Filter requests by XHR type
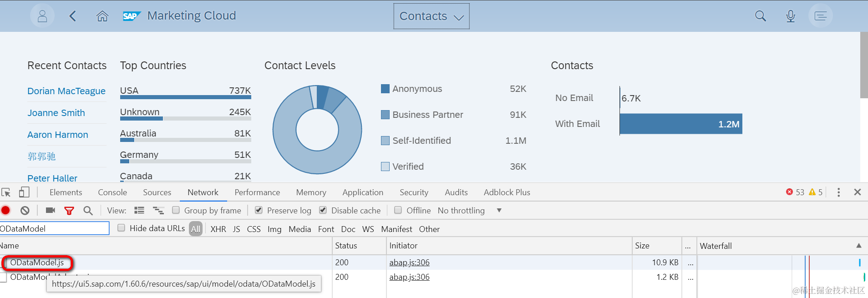Viewport: 868px width, 298px height. [x=218, y=229]
